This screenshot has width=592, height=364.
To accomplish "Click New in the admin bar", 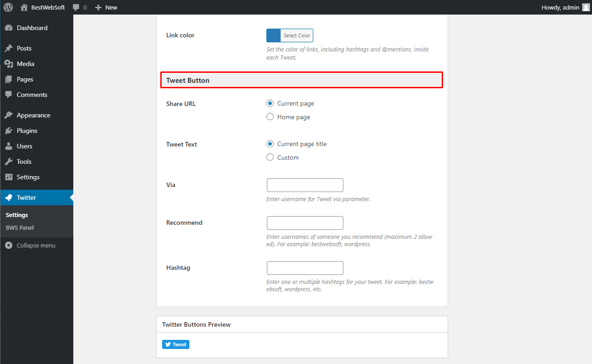I will (x=111, y=7).
